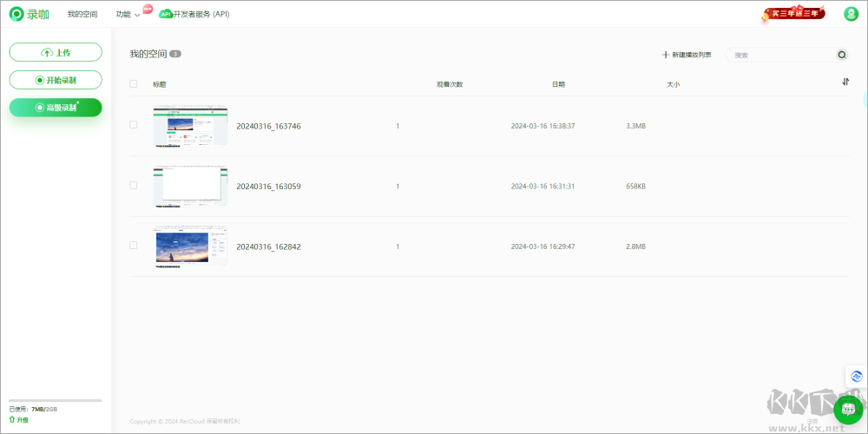
Task: Click the 高级录制 button
Action: tap(56, 108)
